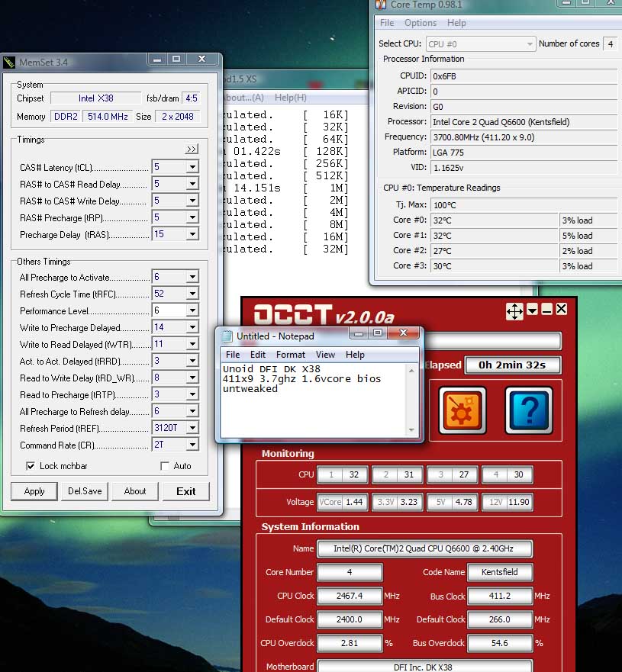The image size is (622, 672).
Task: Open the Core Temp Help menu
Action: point(456,23)
